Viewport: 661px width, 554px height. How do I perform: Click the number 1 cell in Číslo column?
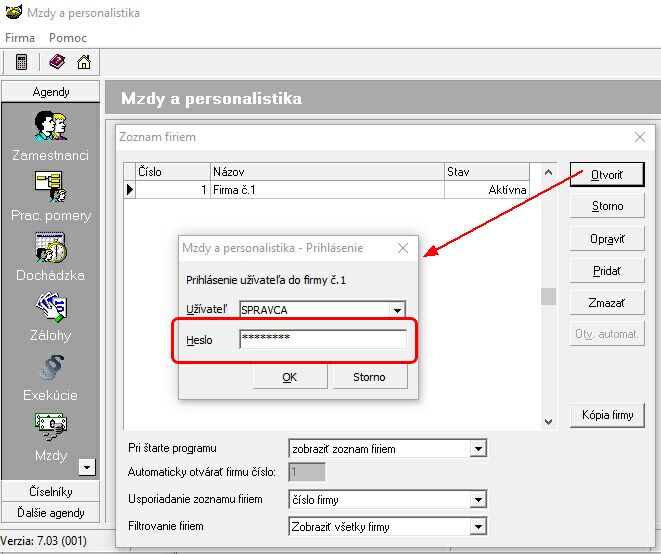(173, 190)
